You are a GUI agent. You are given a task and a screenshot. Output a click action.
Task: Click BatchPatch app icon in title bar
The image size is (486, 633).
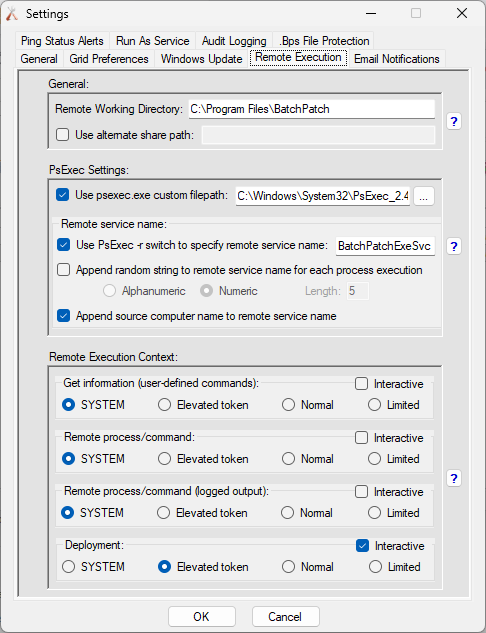12,14
